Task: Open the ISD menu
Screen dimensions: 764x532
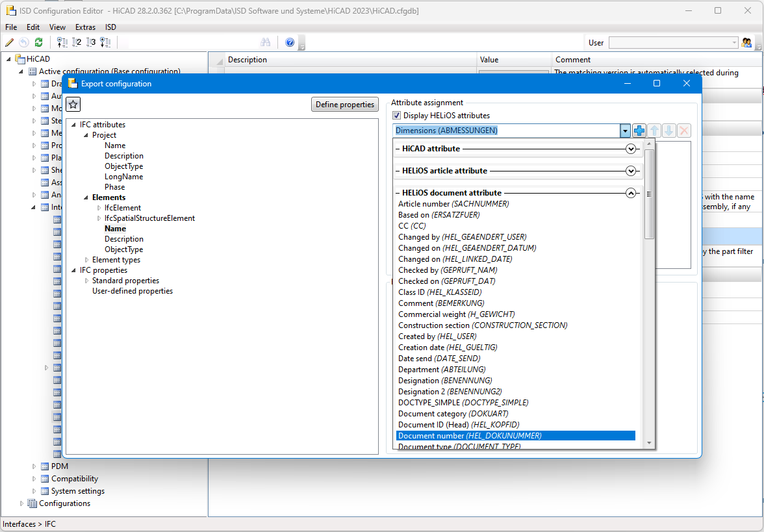Action: (x=110, y=27)
